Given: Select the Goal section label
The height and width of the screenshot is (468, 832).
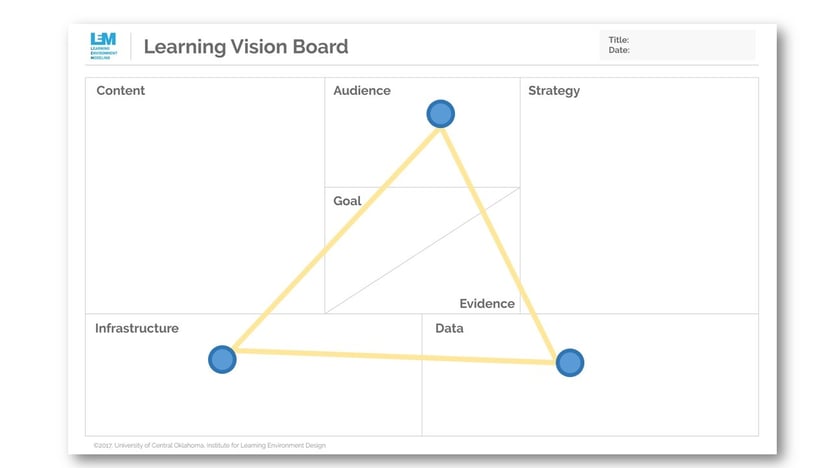Looking at the screenshot, I should tap(347, 201).
